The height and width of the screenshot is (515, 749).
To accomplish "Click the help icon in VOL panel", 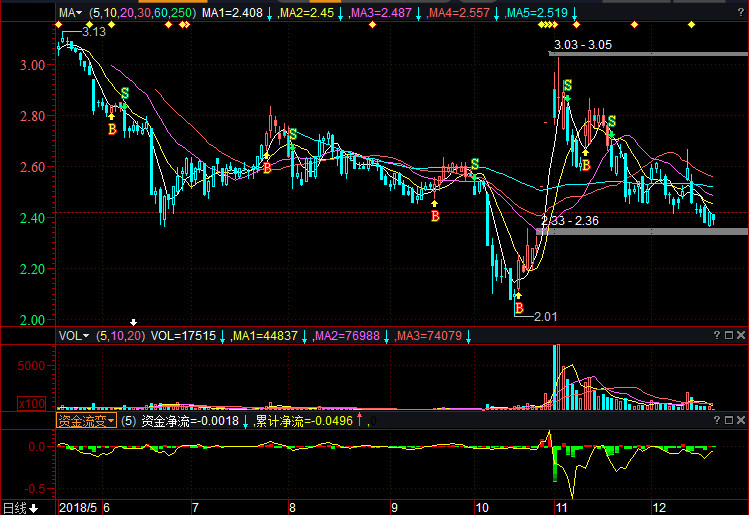I will click(717, 336).
